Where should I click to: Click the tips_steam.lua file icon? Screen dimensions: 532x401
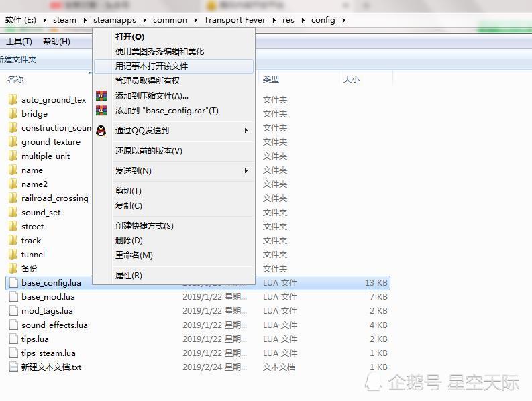tap(13, 353)
